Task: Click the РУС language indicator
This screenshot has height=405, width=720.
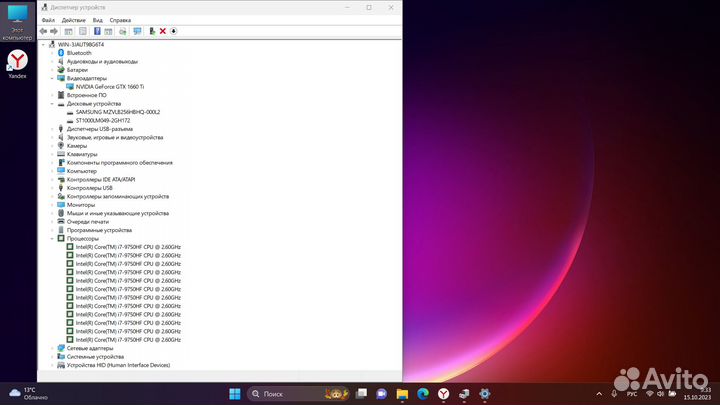Action: [632, 394]
